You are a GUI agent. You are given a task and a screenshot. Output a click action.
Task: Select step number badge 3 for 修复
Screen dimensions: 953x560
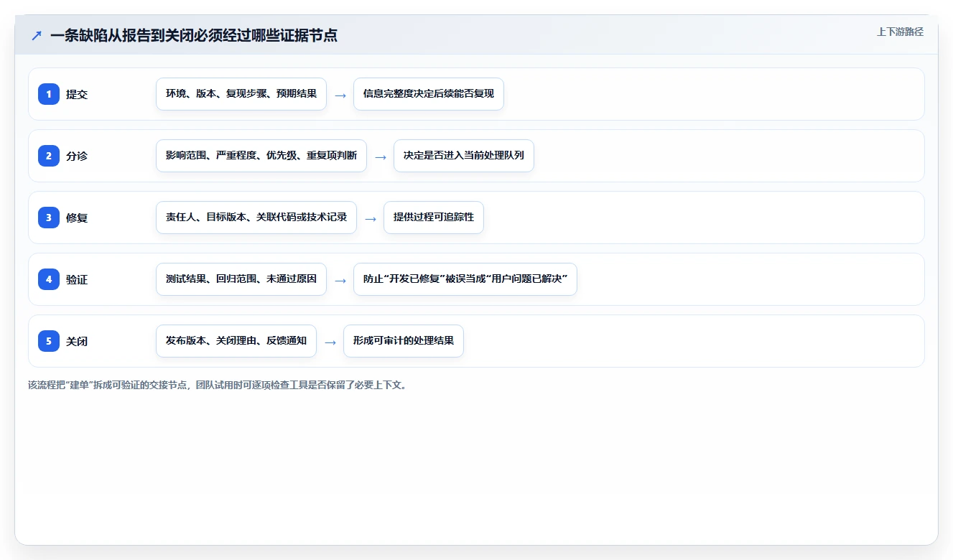(49, 218)
